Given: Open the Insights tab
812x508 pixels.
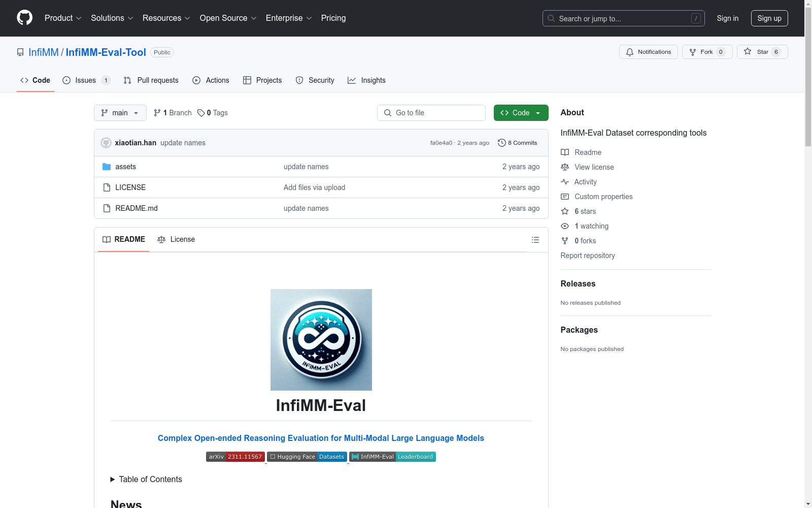Looking at the screenshot, I should (x=366, y=80).
